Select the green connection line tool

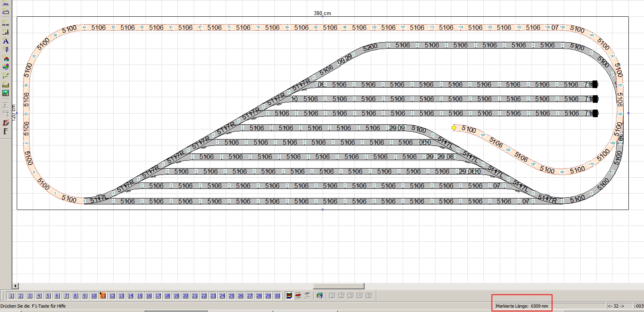click(x=6, y=75)
